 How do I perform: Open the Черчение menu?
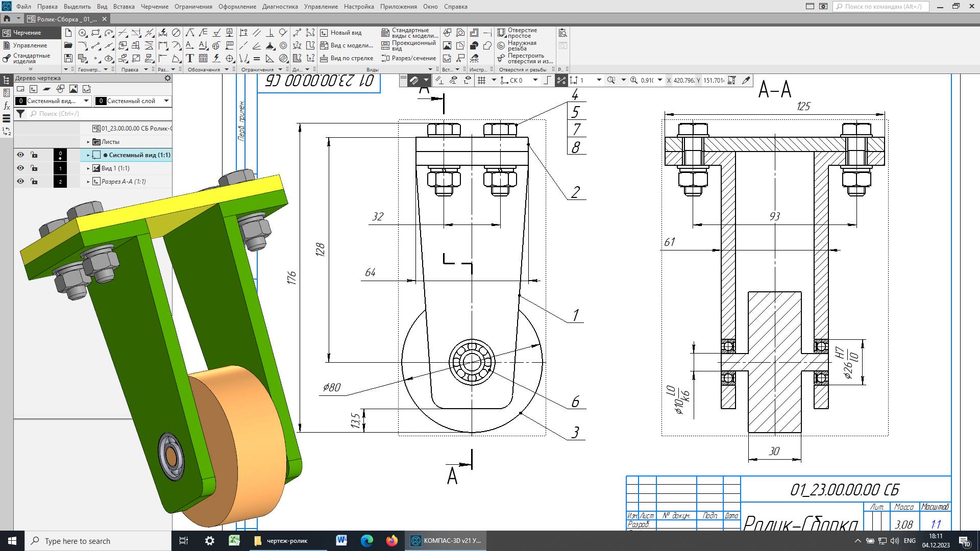coord(155,7)
